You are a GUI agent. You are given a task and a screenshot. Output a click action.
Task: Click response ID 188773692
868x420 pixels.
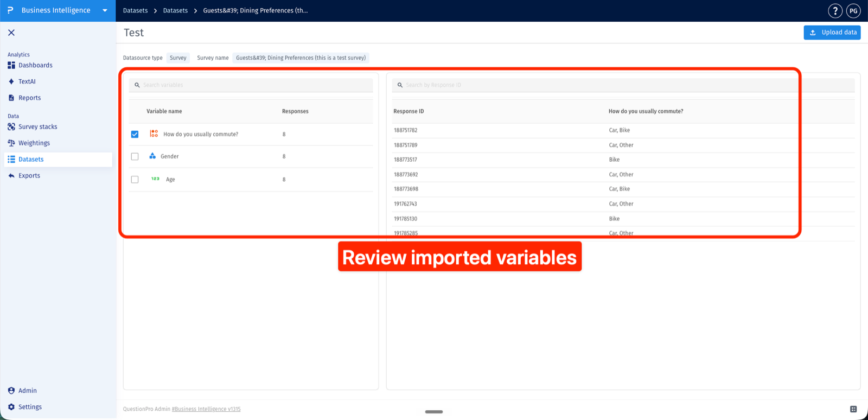tap(405, 174)
